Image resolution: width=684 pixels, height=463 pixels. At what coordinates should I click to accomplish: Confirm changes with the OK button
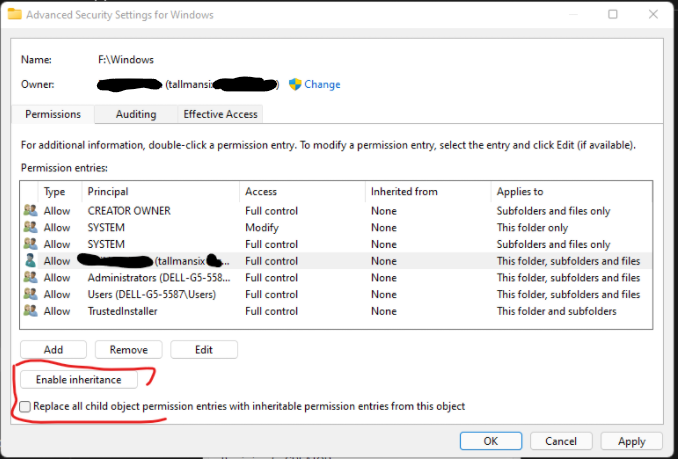click(x=490, y=441)
